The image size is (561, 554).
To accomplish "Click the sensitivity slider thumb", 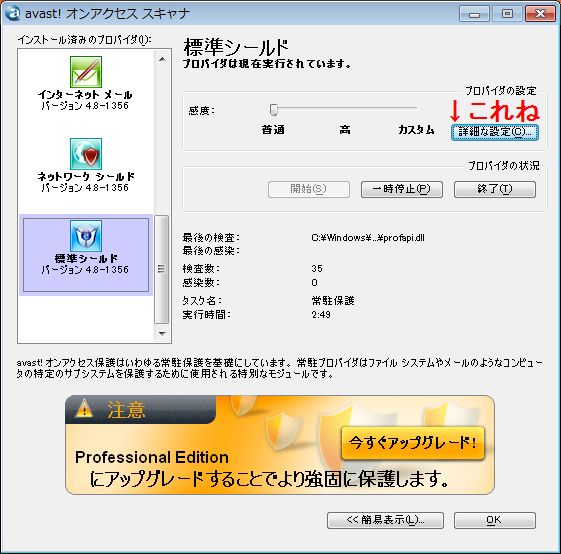I will click(x=274, y=110).
